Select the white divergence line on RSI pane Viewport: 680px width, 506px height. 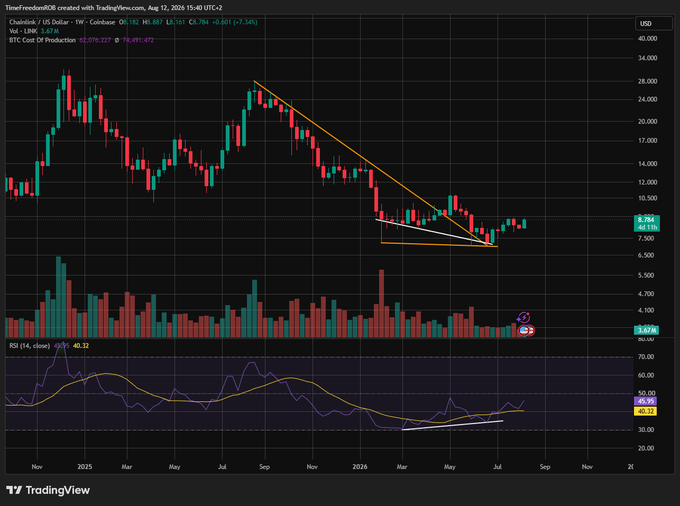[453, 425]
